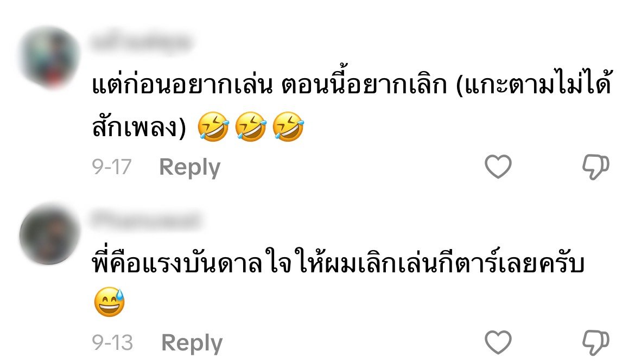Click the 9-17 date stamp

click(112, 167)
